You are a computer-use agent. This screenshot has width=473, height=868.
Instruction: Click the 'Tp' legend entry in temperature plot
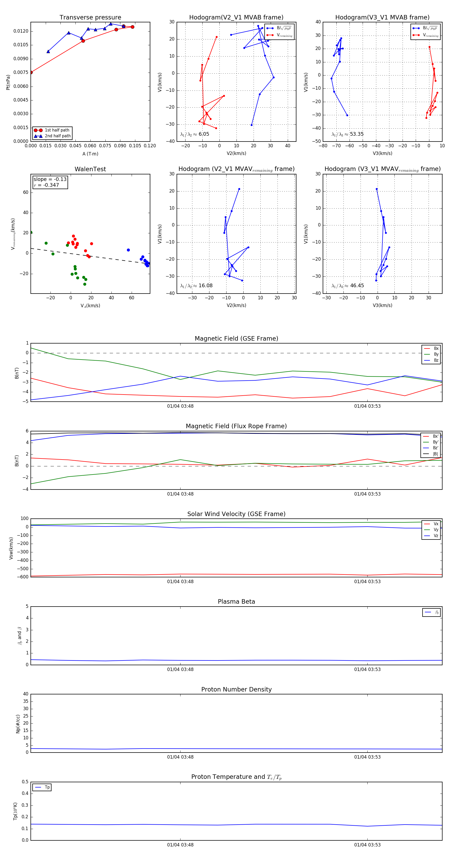click(x=42, y=787)
